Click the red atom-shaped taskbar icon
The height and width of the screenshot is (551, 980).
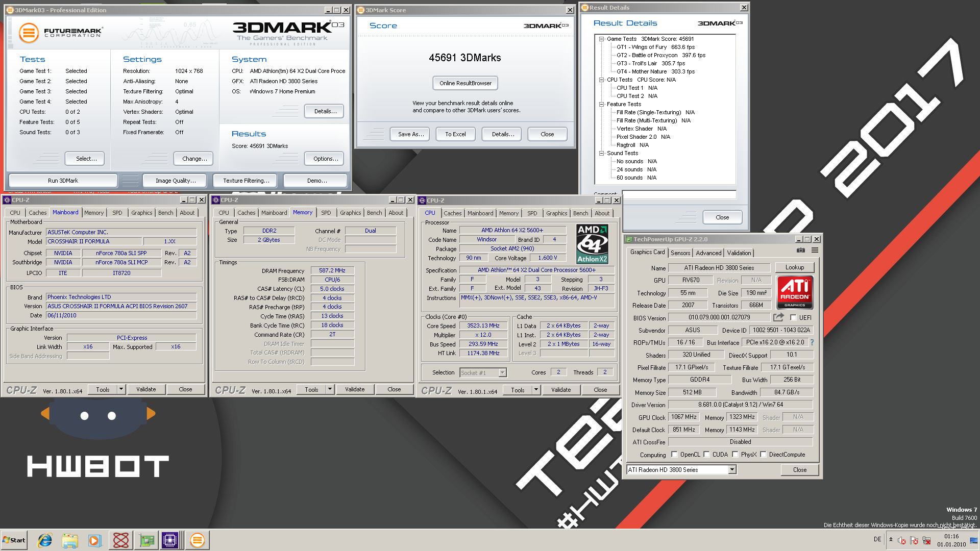click(x=121, y=540)
